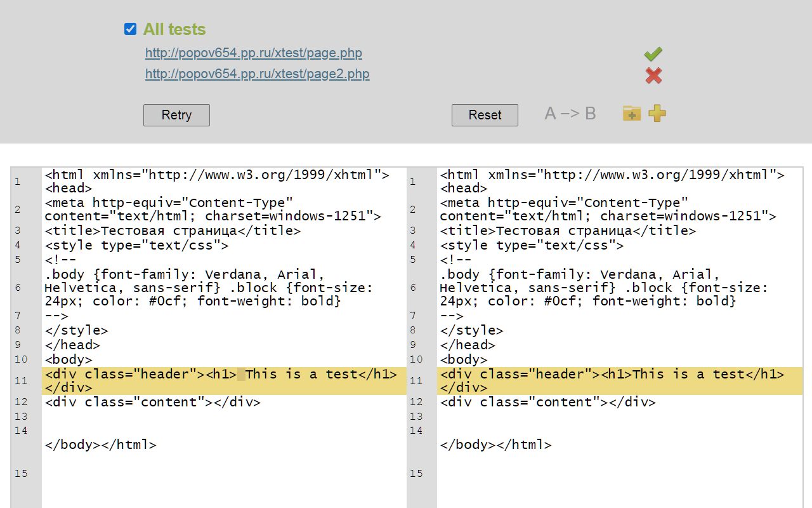Click line number 11 in left gutter

21,381
